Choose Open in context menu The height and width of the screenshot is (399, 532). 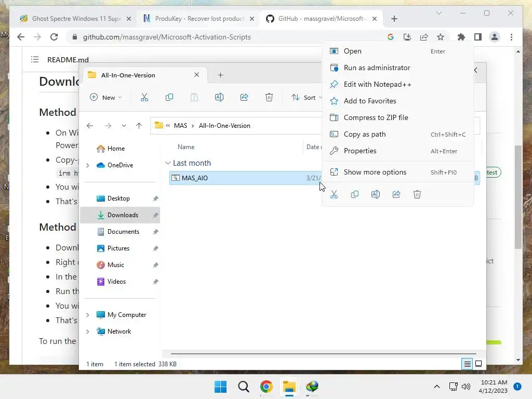pyautogui.click(x=397, y=51)
